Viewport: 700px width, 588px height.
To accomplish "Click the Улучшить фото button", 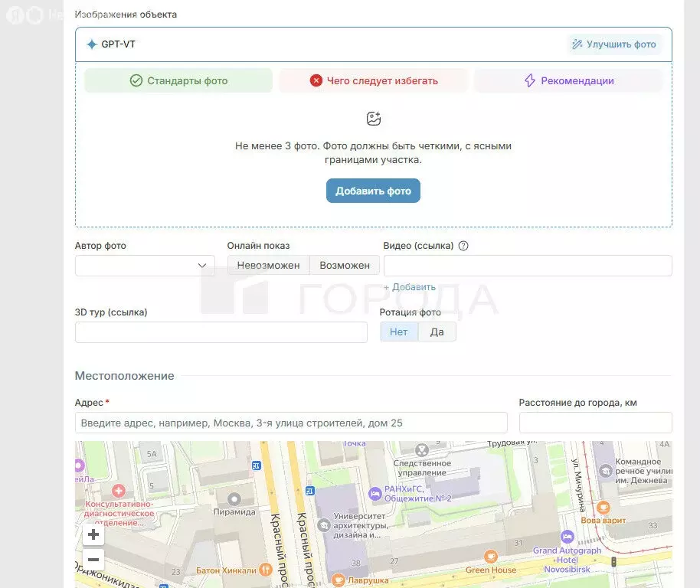I will coord(613,44).
